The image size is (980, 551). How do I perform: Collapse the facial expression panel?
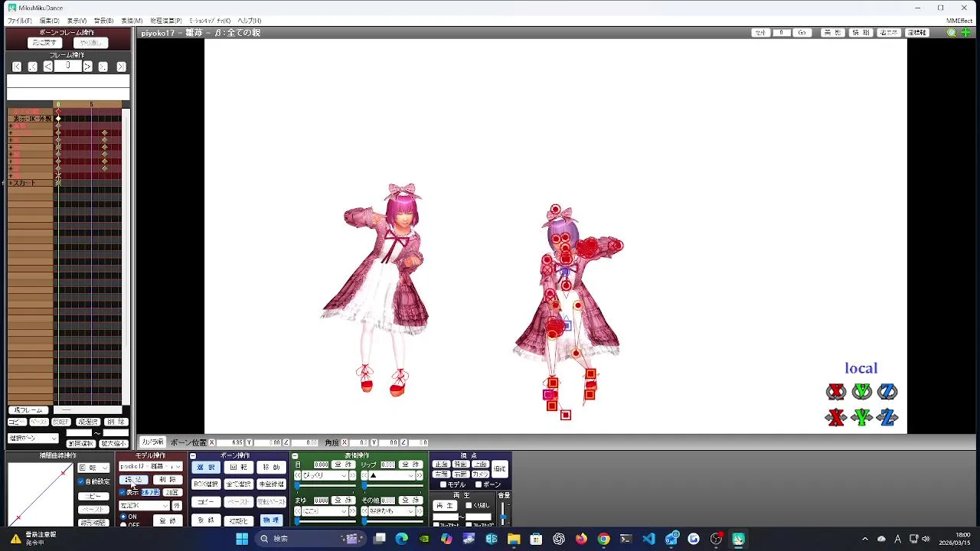[295, 456]
